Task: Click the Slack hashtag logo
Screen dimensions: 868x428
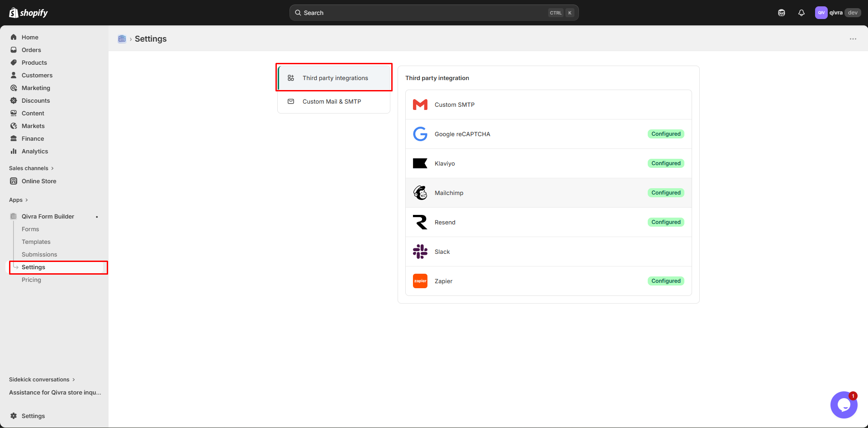Action: (x=420, y=252)
